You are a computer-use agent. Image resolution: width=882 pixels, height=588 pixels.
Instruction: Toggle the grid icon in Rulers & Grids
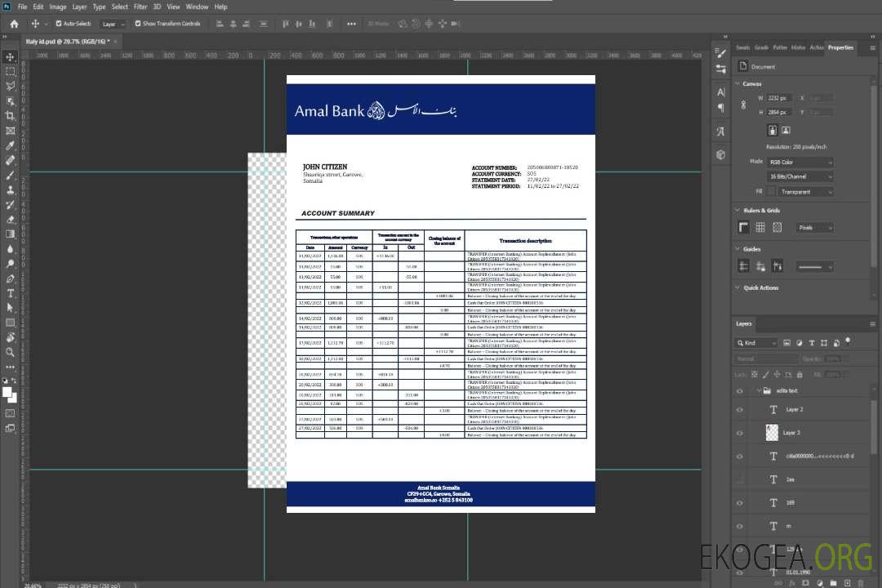coord(759,228)
